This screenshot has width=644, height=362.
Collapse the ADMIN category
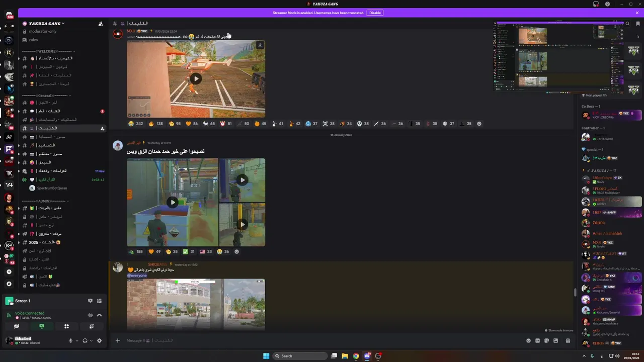pyautogui.click(x=45, y=201)
